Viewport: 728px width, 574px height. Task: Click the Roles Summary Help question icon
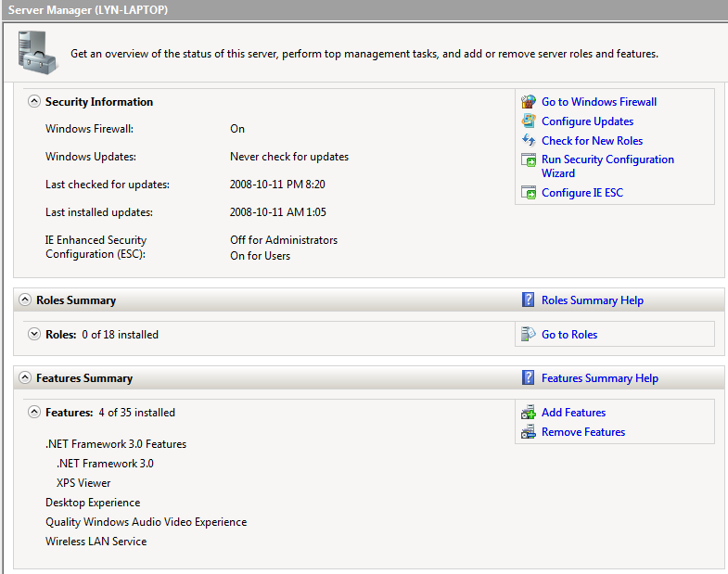529,300
